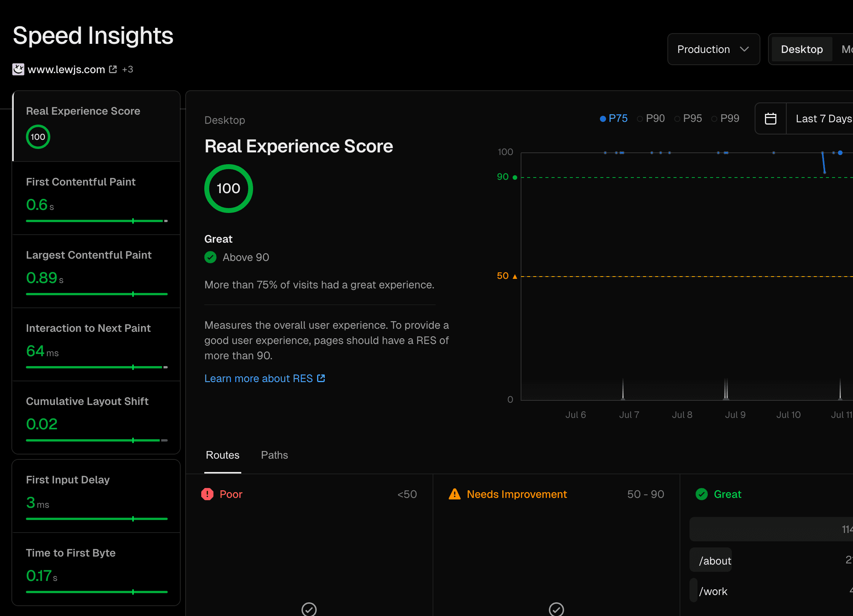The width and height of the screenshot is (853, 616).
Task: Switch to the Paths tab
Action: pos(274,455)
